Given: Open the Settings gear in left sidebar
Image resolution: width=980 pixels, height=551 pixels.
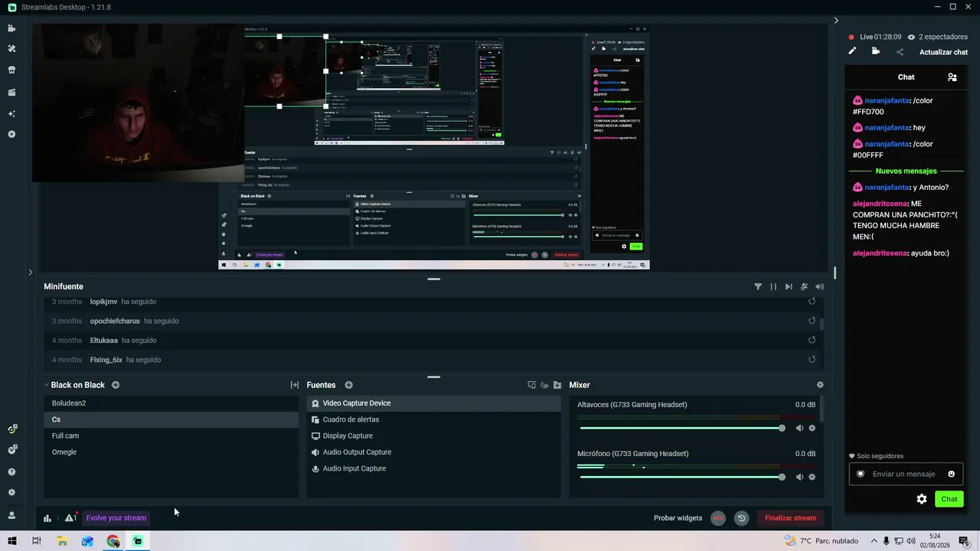Looking at the screenshot, I should tap(11, 493).
